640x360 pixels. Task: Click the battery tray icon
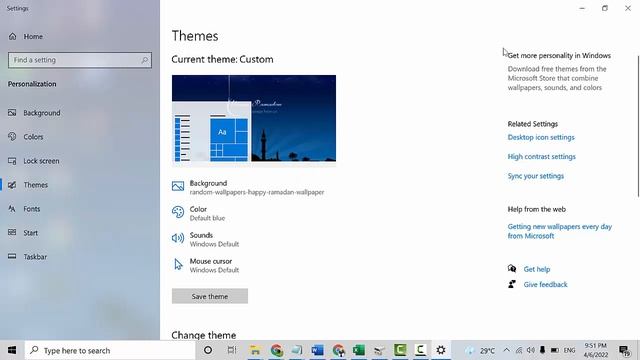coord(555,350)
